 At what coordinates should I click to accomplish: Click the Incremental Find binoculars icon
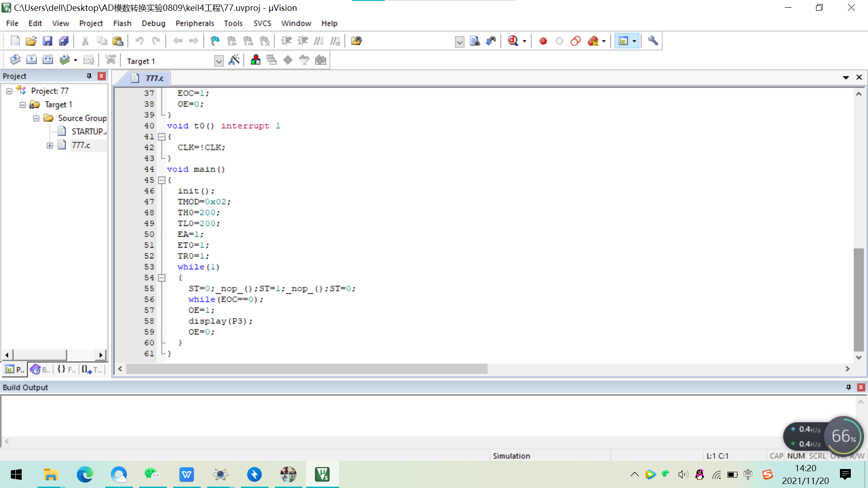click(x=491, y=41)
